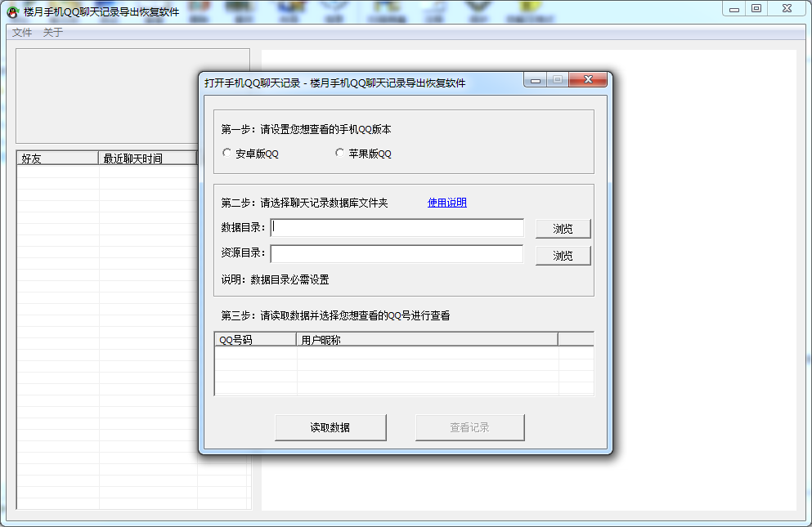Click the 读取数据 button
The image size is (812, 527).
pos(330,427)
